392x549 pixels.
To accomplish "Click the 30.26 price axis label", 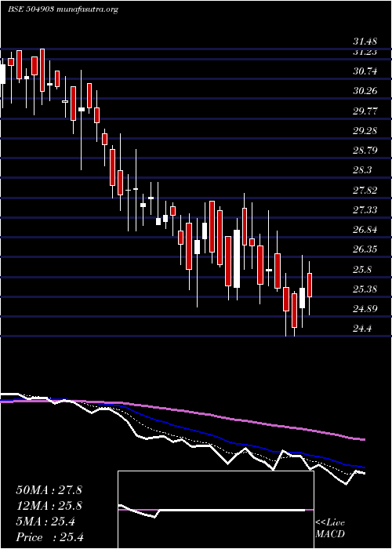I will point(365,91).
